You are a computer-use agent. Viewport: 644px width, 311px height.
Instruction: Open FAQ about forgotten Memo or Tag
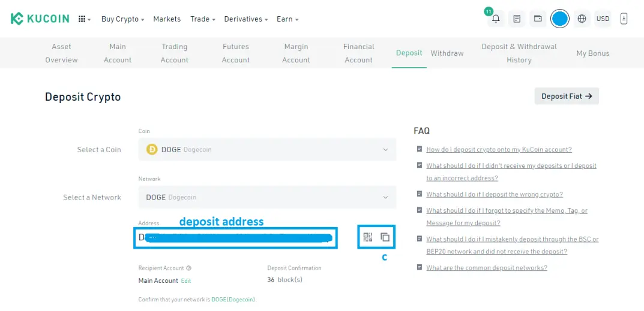pos(507,217)
